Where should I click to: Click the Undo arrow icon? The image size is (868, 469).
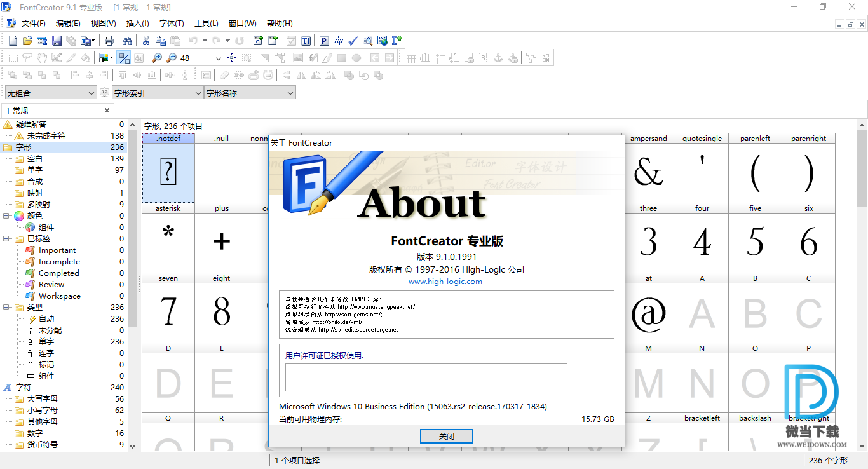click(193, 41)
